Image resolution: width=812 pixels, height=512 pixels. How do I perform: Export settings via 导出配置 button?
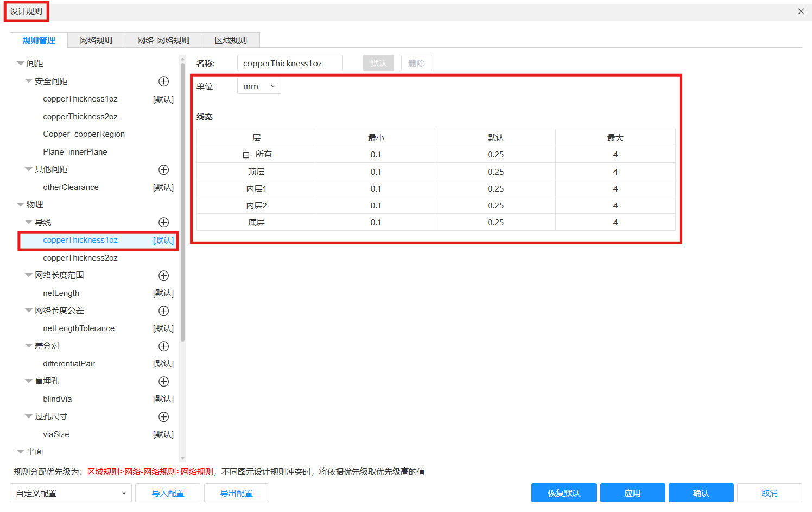(x=236, y=492)
